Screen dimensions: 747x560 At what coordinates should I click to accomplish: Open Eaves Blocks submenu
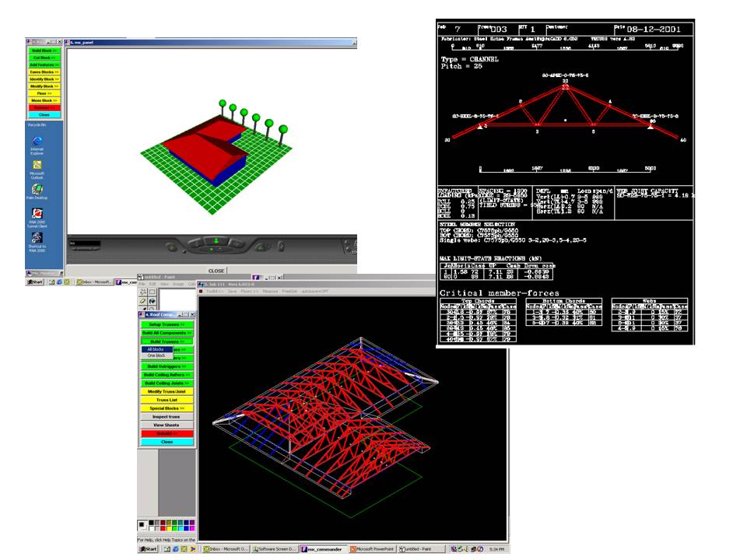44,72
